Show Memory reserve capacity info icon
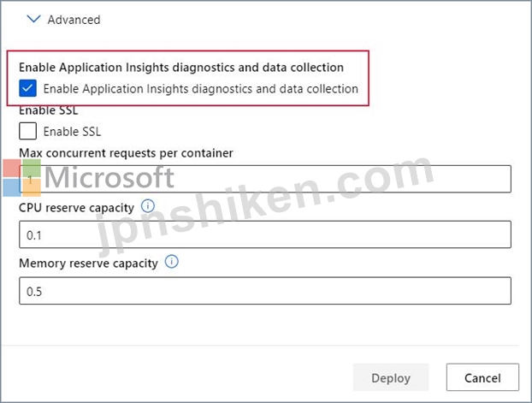 click(x=172, y=262)
